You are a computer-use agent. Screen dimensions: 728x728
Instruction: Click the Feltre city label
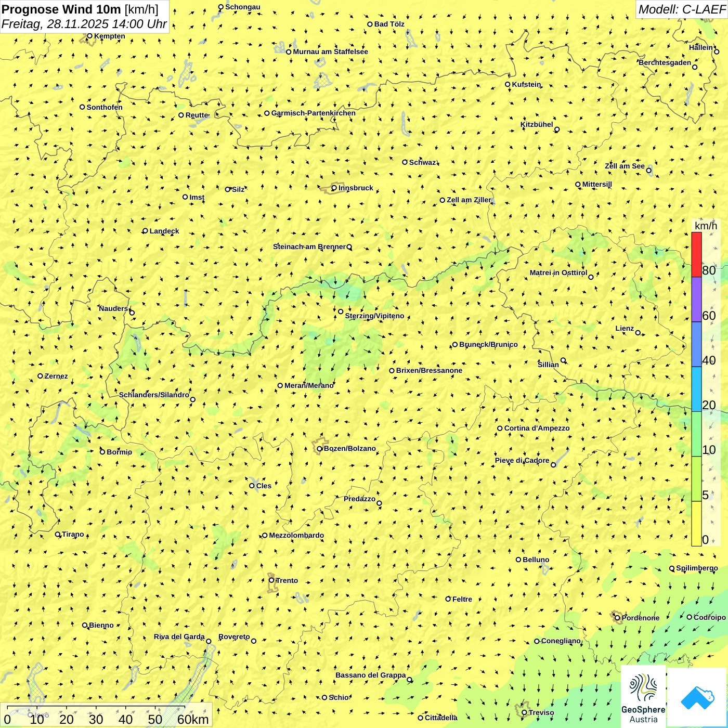click(462, 599)
